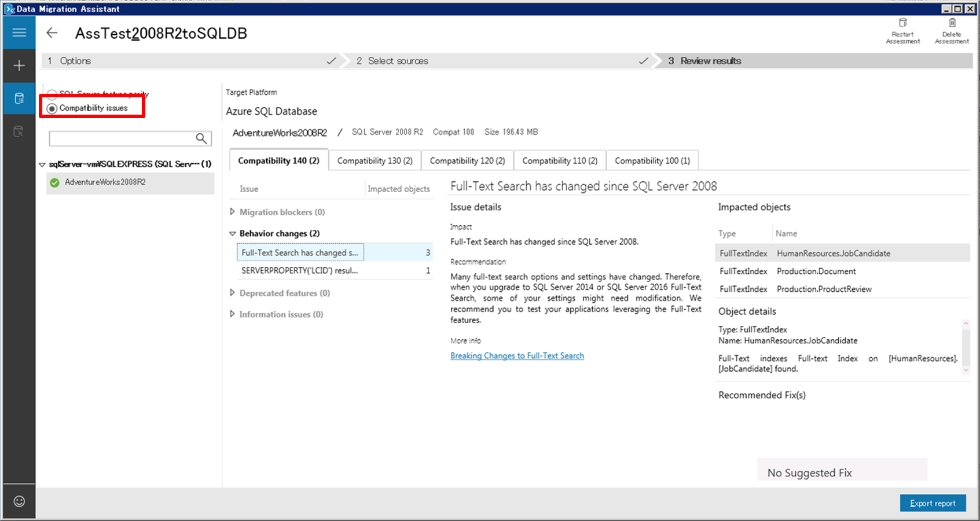The height and width of the screenshot is (521, 980).
Task: Open the hamburger menu
Action: click(x=19, y=32)
